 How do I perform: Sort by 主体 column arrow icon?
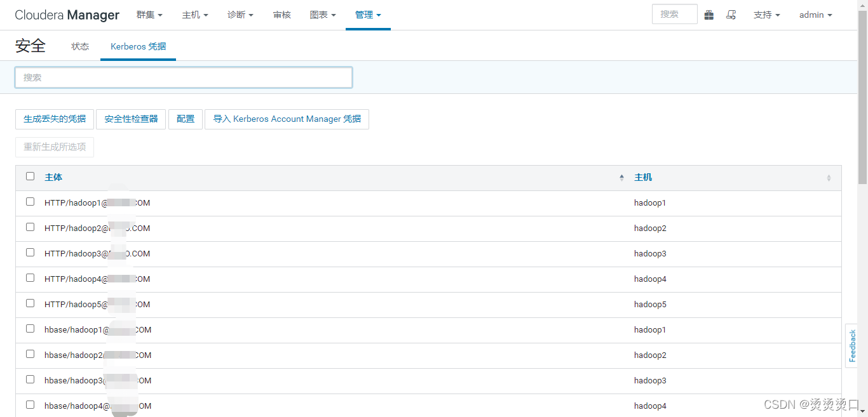tap(621, 178)
